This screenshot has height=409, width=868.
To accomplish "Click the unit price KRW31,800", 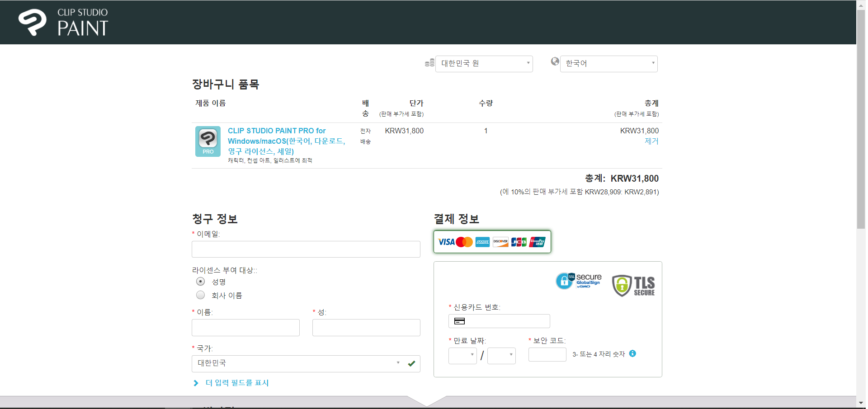I will (404, 131).
